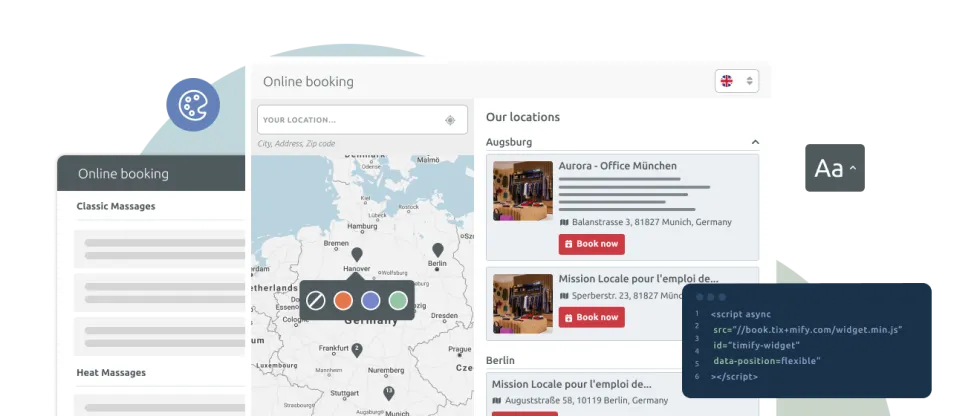This screenshot has width=977, height=416.
Task: Open Sperberstr. 23 location thumbnail image
Action: click(523, 304)
